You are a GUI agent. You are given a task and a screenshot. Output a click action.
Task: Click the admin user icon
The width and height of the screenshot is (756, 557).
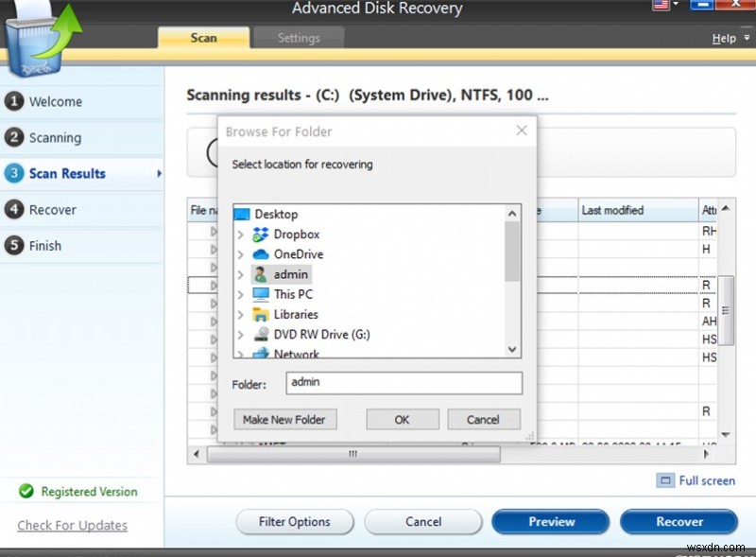[261, 274]
